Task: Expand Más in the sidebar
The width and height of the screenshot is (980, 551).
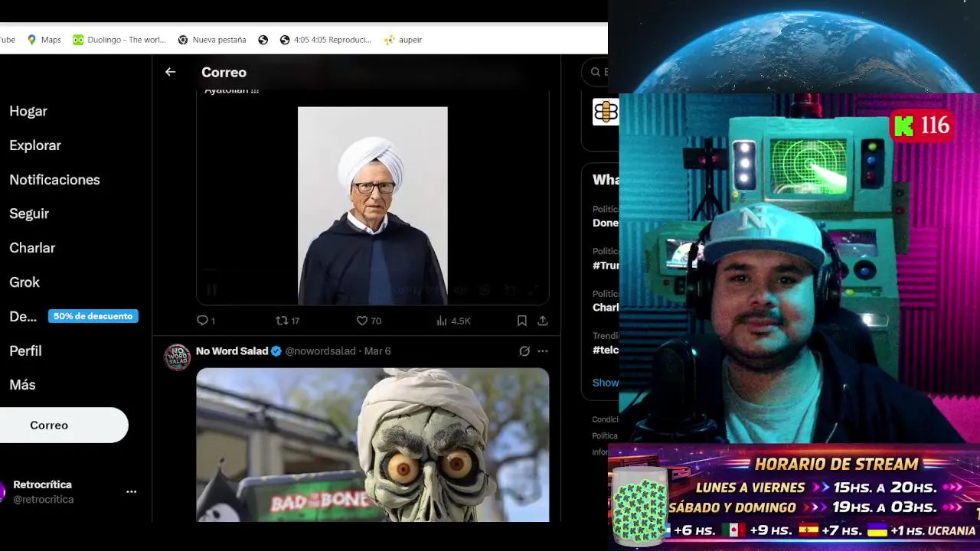Action: click(22, 385)
